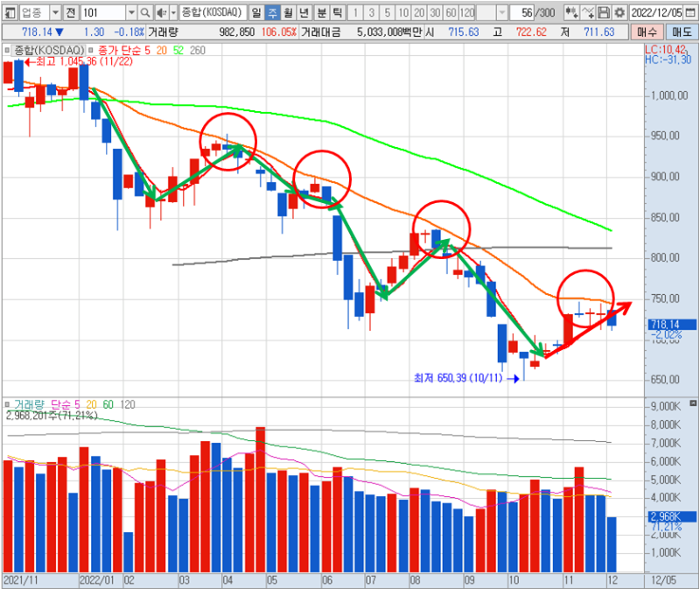The image size is (700, 589).
Task: Click the 전 button
Action: tap(71, 12)
